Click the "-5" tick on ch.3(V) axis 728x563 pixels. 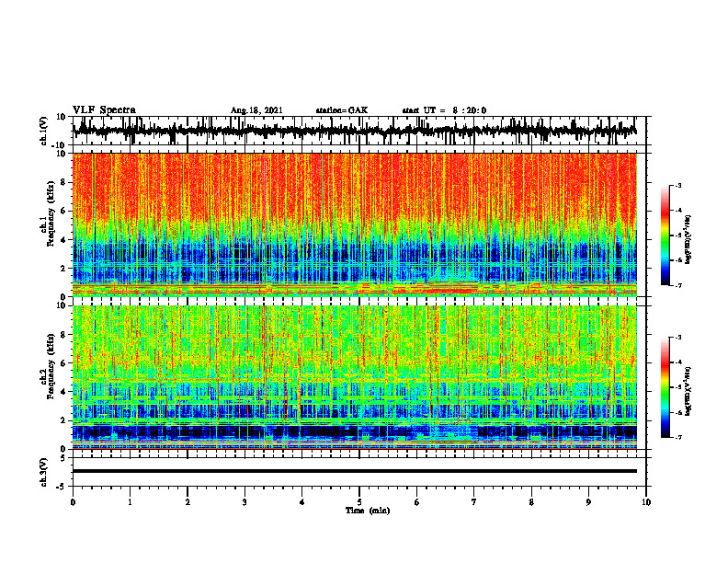(x=62, y=487)
